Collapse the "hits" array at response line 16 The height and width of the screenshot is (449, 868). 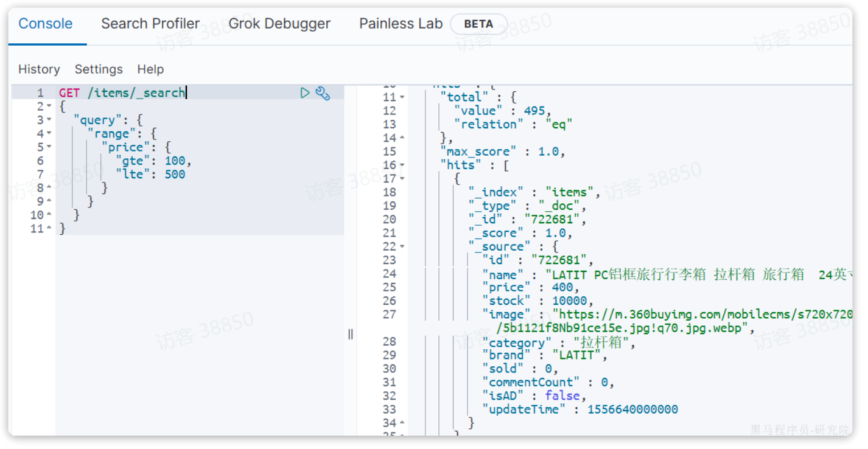click(x=402, y=165)
